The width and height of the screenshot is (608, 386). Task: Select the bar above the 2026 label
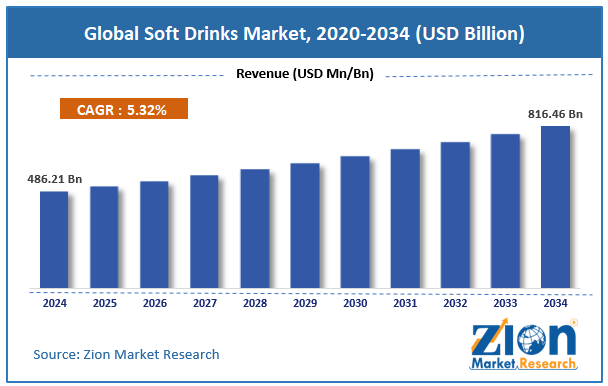(154, 234)
